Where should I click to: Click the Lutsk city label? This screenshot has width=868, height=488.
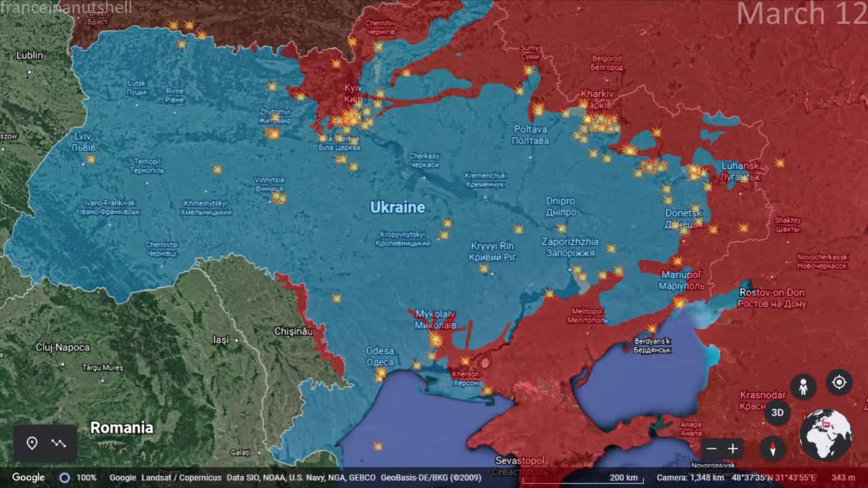(x=136, y=87)
